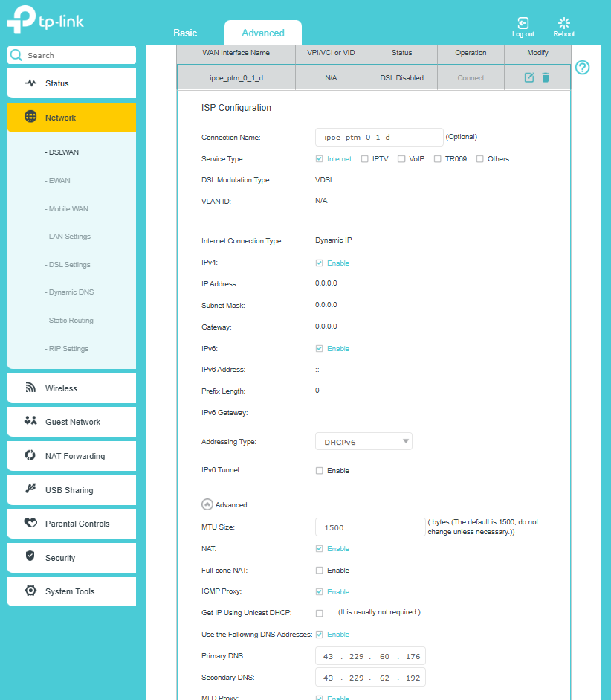The height and width of the screenshot is (700, 611).
Task: Click the Reboot icon
Action: click(x=564, y=23)
